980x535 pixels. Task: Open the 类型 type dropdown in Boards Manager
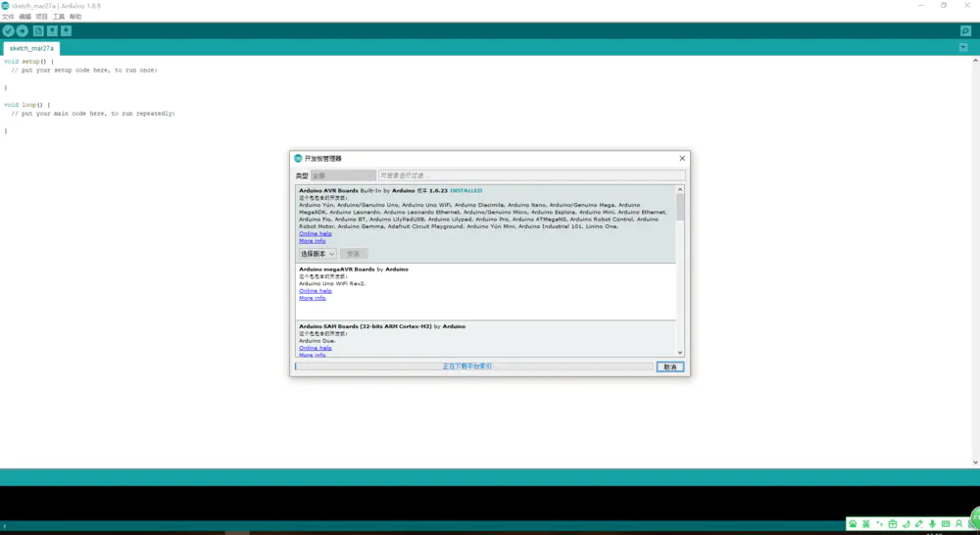(x=343, y=175)
